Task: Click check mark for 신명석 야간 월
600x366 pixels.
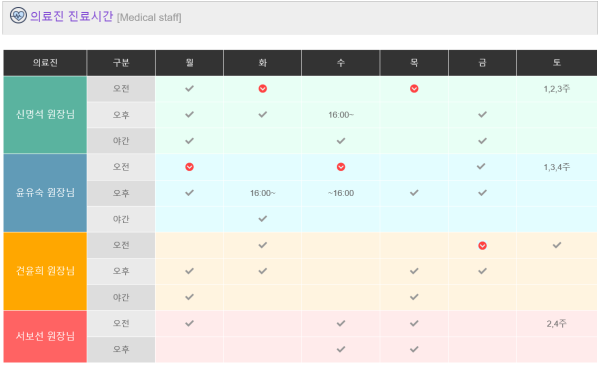Action: [189, 141]
